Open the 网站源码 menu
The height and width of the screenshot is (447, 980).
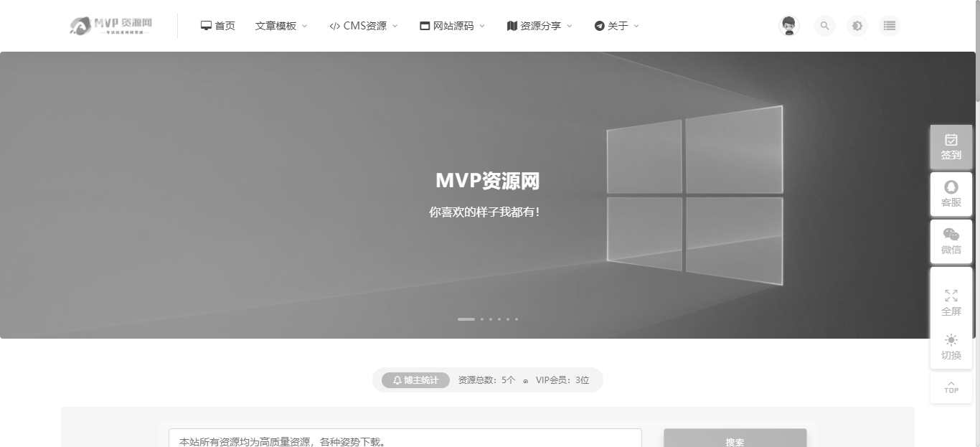click(x=453, y=26)
